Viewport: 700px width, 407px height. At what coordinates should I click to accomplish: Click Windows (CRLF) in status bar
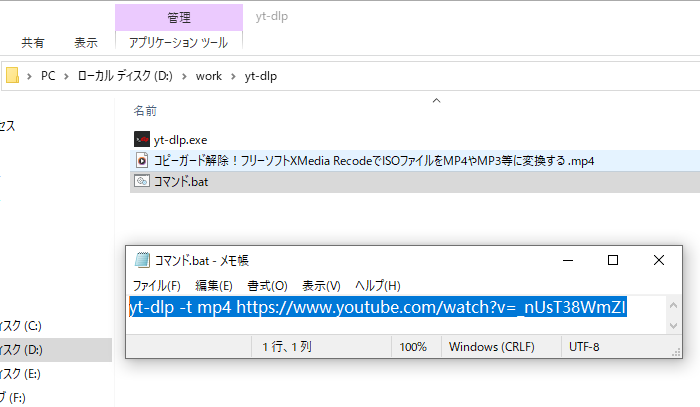point(492,347)
